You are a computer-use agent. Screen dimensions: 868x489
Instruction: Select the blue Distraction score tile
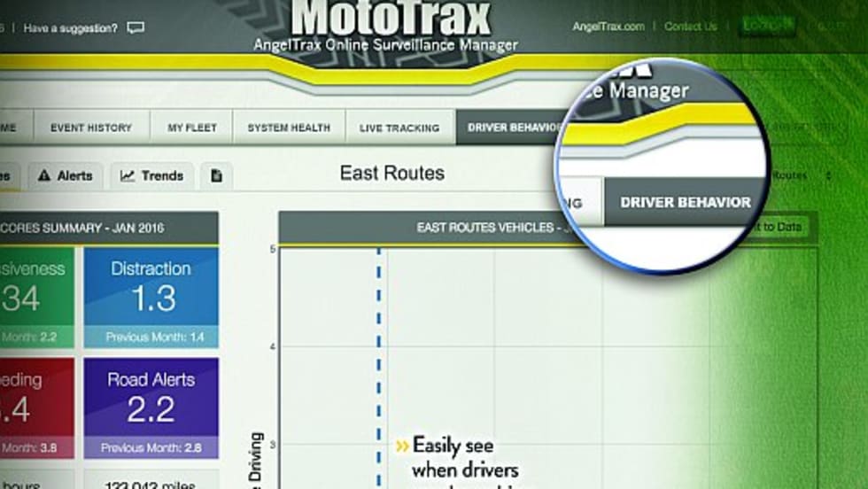[151, 297]
